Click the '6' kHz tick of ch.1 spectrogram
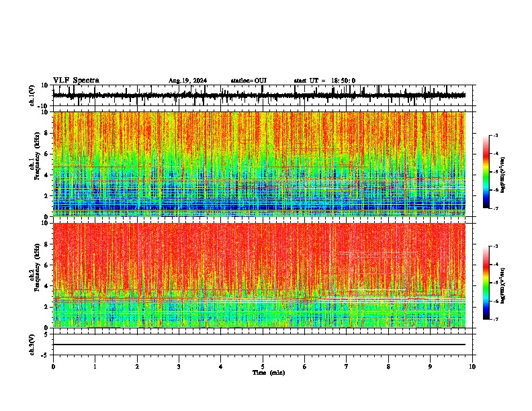The height and width of the screenshot is (411, 532). [47, 154]
